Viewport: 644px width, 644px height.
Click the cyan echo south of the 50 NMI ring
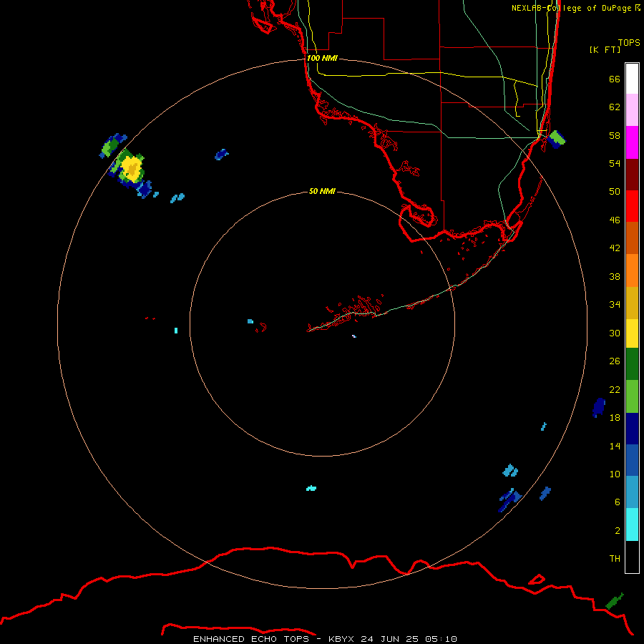311,488
